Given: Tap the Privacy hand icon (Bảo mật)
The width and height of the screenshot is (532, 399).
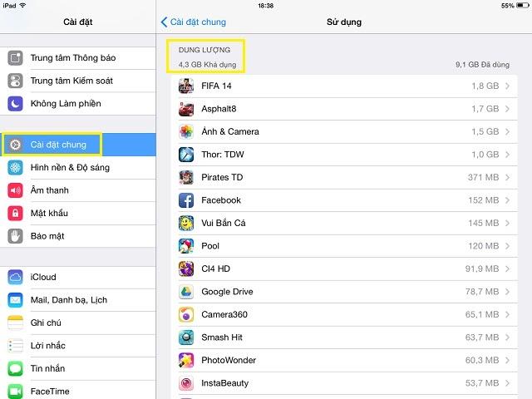Looking at the screenshot, I should pos(15,236).
